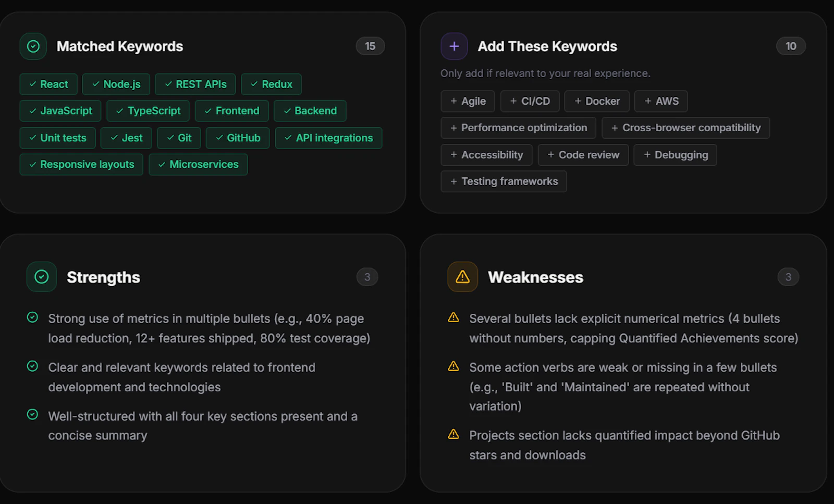Click 'Only add if relevant to your real experience.'
834x504 pixels.
point(545,73)
